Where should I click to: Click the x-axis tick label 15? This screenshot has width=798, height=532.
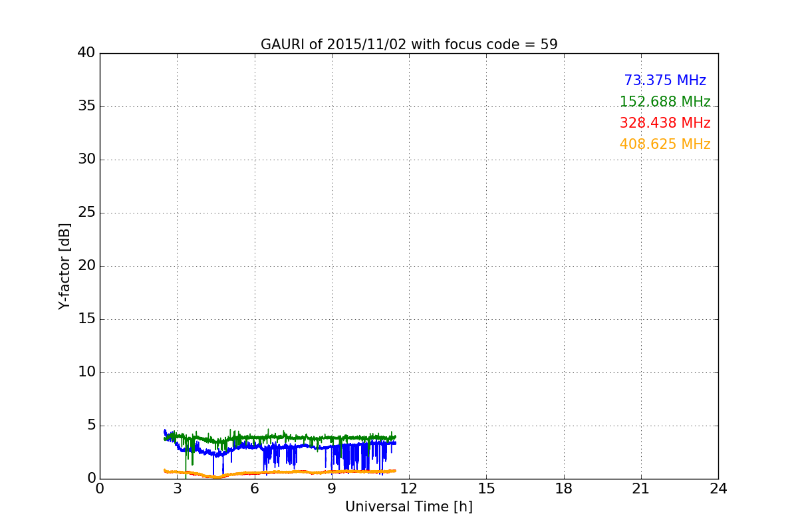pyautogui.click(x=486, y=488)
